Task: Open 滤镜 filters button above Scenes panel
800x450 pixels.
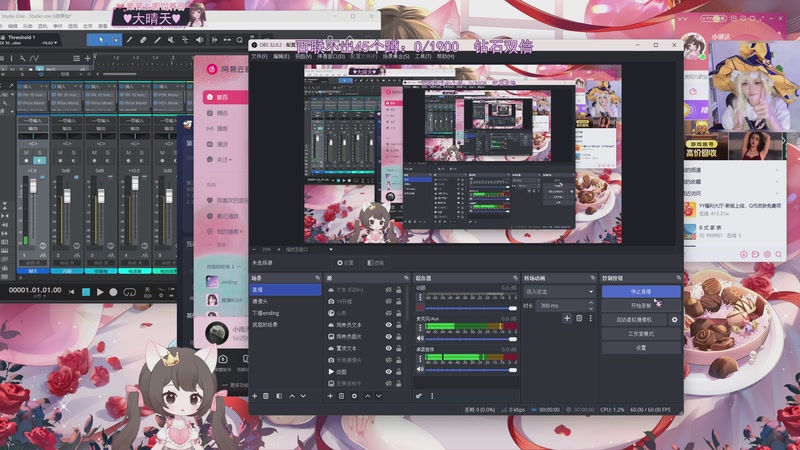Action: [376, 263]
